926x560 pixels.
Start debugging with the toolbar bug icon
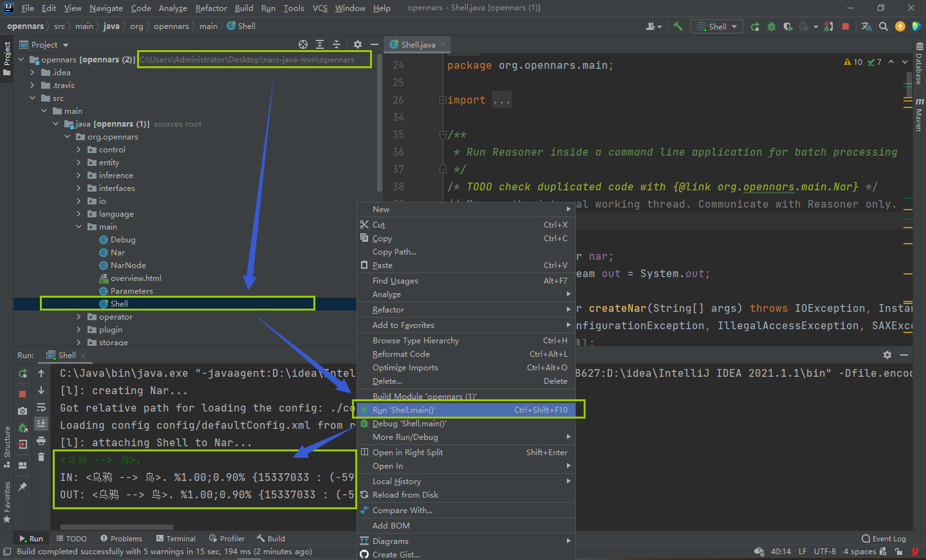point(771,26)
